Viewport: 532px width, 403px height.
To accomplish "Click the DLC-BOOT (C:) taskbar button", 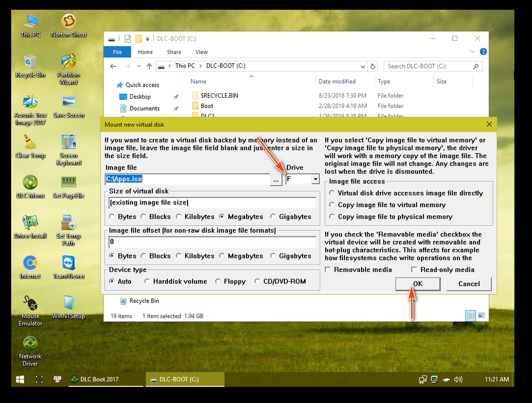I will tap(185, 379).
